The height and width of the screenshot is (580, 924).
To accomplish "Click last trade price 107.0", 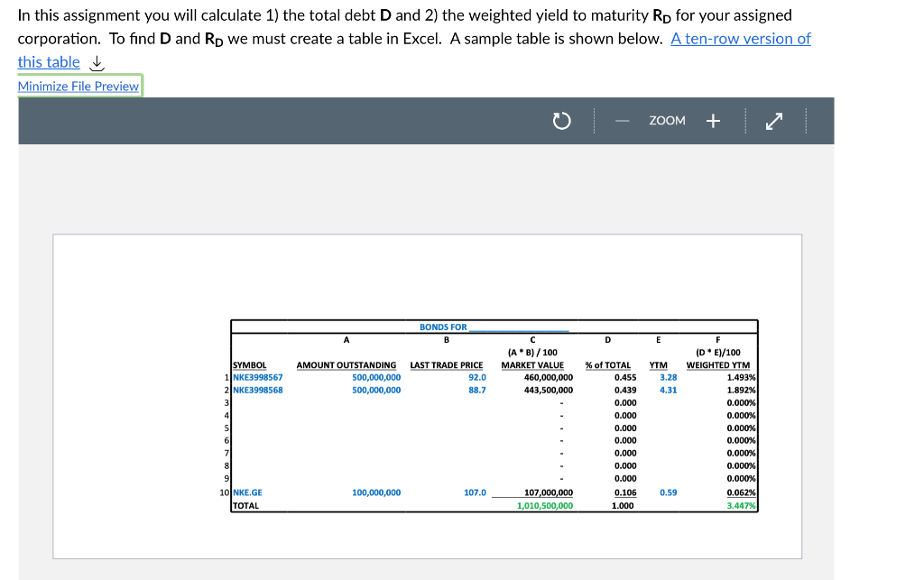I will pyautogui.click(x=475, y=493).
